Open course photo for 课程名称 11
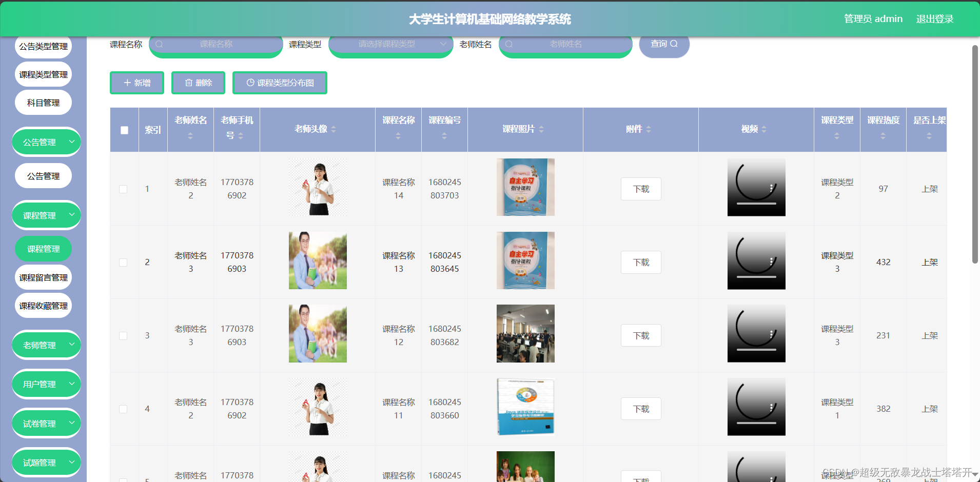This screenshot has height=482, width=980. [x=525, y=407]
